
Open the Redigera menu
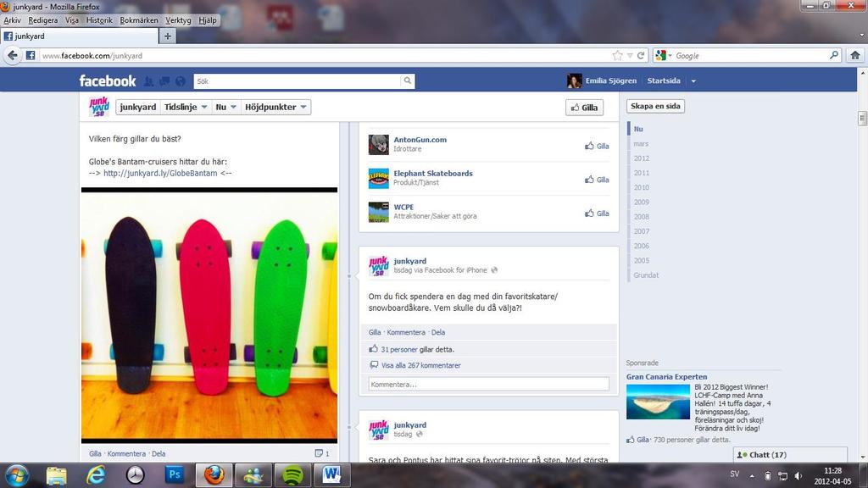(x=43, y=20)
